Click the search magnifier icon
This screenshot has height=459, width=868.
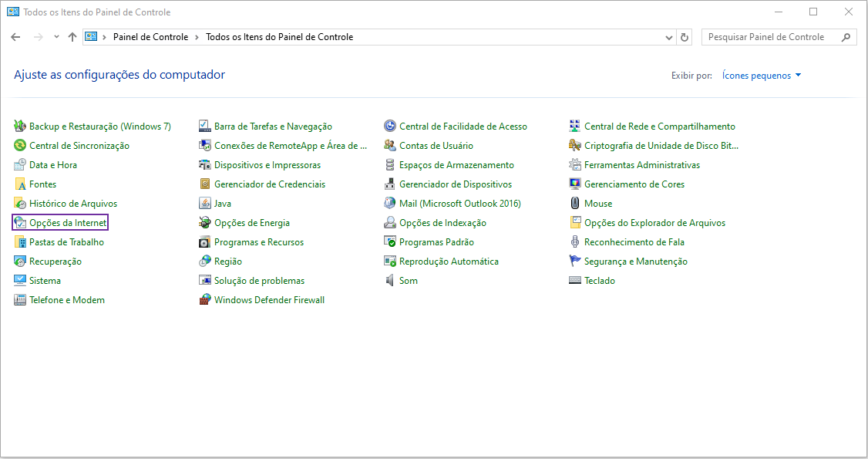tap(846, 37)
